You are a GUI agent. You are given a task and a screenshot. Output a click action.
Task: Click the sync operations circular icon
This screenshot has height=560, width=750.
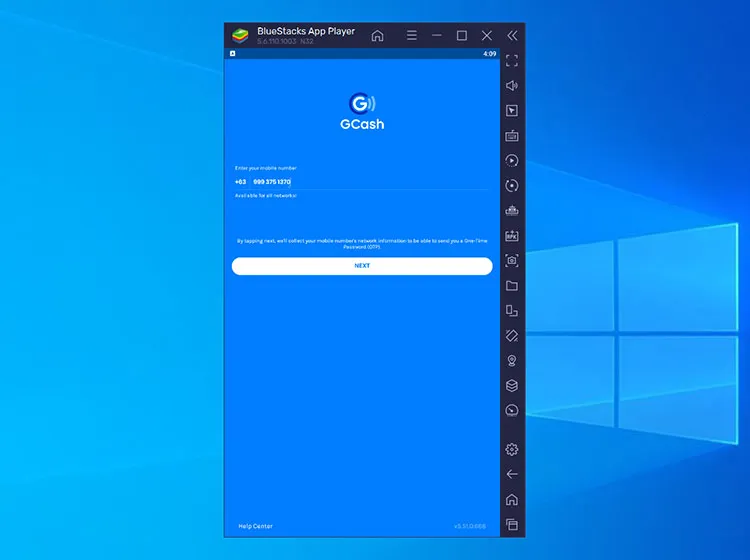click(511, 186)
